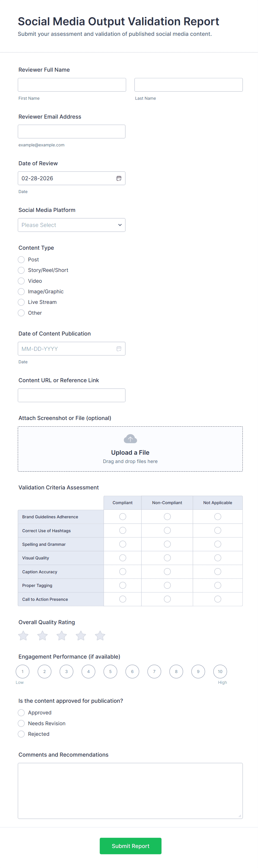Click the Submit Report button

130,846
